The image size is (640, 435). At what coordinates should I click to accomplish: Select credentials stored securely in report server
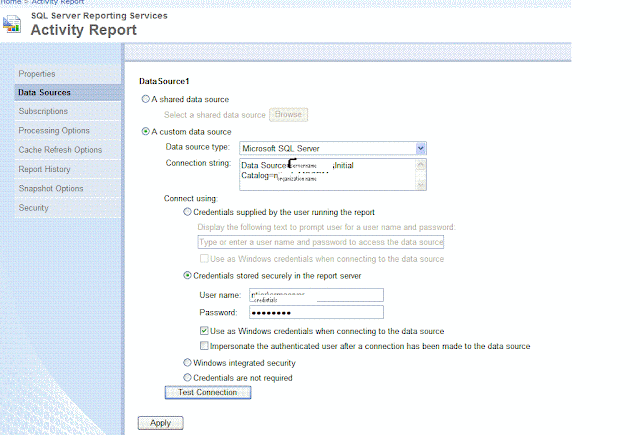click(187, 275)
